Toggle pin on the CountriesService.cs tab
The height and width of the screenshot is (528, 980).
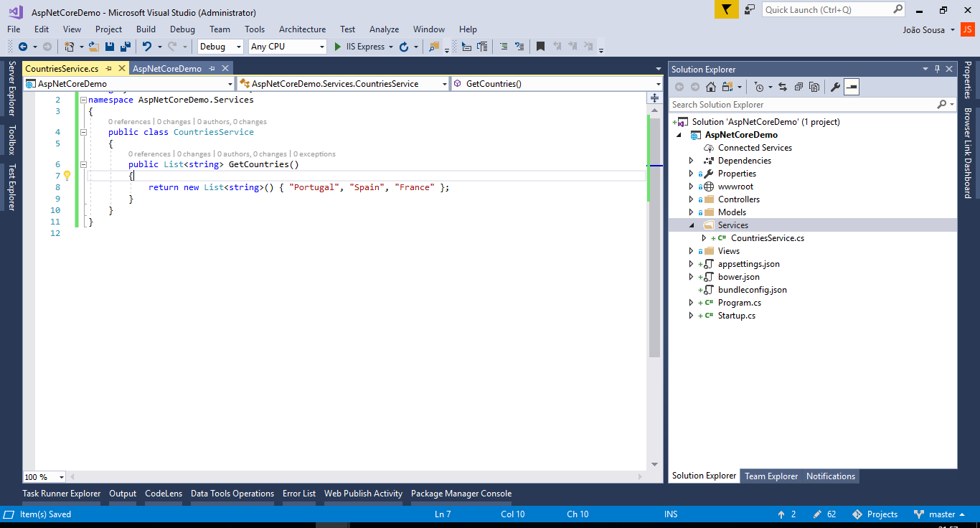tap(109, 68)
